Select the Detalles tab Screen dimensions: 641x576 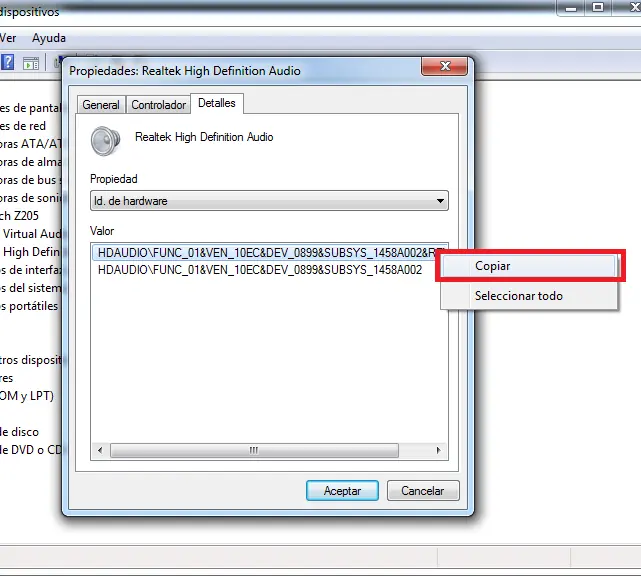[217, 103]
